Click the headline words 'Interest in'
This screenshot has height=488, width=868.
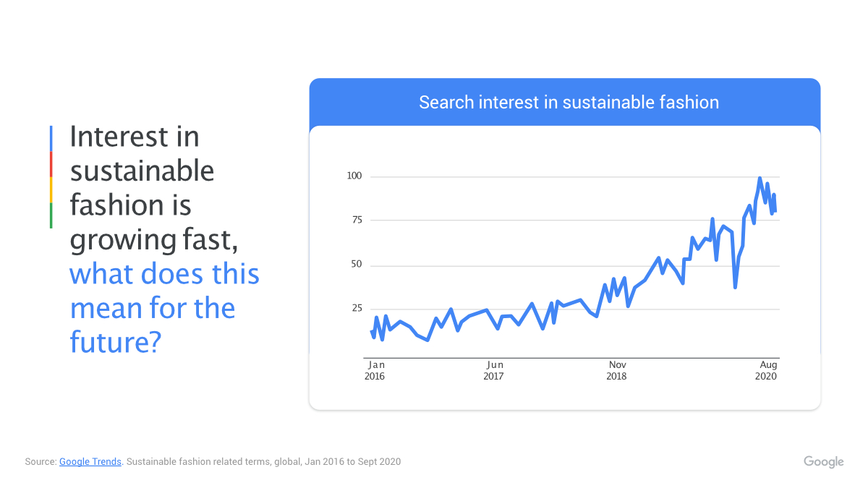coord(135,137)
